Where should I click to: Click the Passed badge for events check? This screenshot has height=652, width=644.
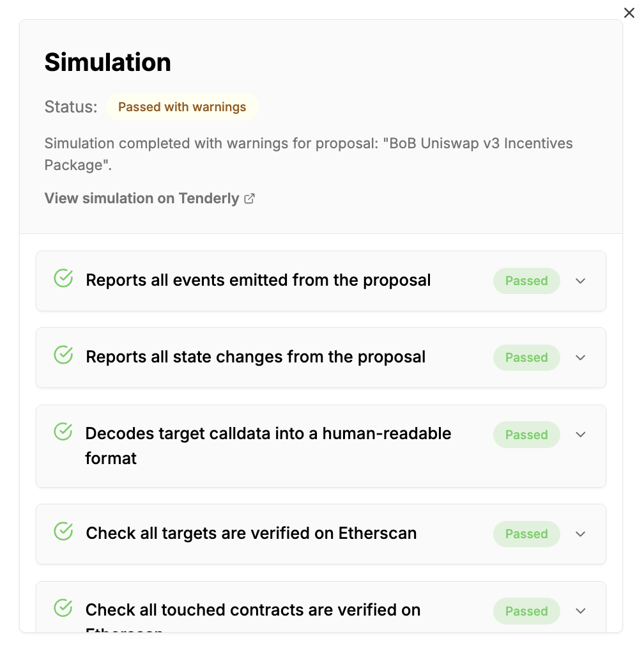pyautogui.click(x=526, y=281)
